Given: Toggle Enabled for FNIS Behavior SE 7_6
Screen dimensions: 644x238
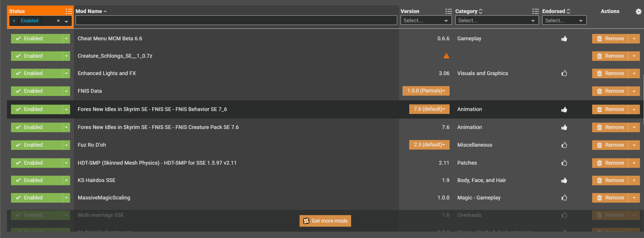Looking at the screenshot, I should coord(37,109).
